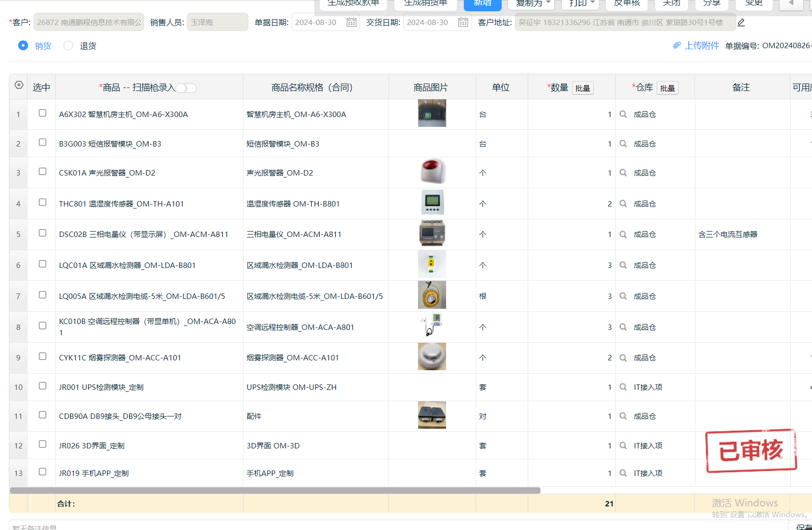Select the 退货 radio button
Screen dimensions: 812x530
pyautogui.click(x=68, y=45)
